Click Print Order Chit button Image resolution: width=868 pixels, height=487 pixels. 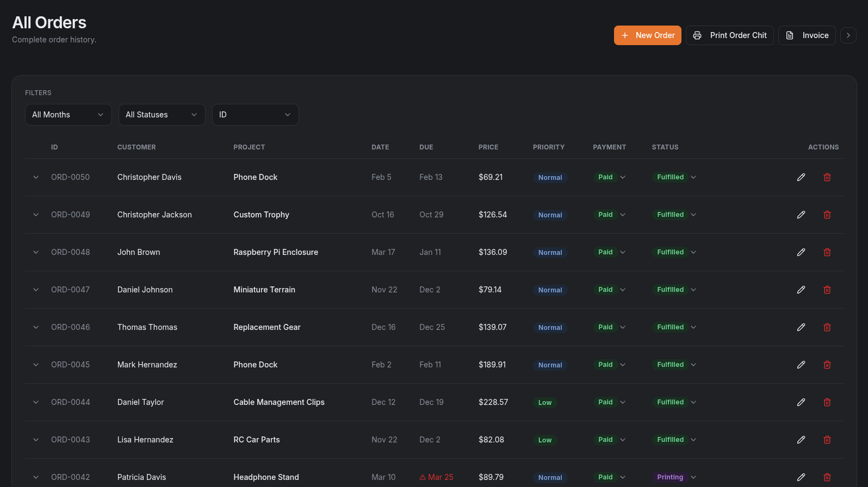point(729,35)
